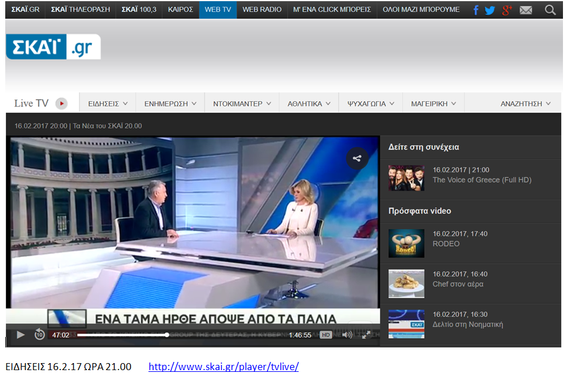Expand the ΝΤΟΚΙΜΑΝΤΕΡ dropdown menu
This screenshot has width=588, height=380.
tap(242, 104)
